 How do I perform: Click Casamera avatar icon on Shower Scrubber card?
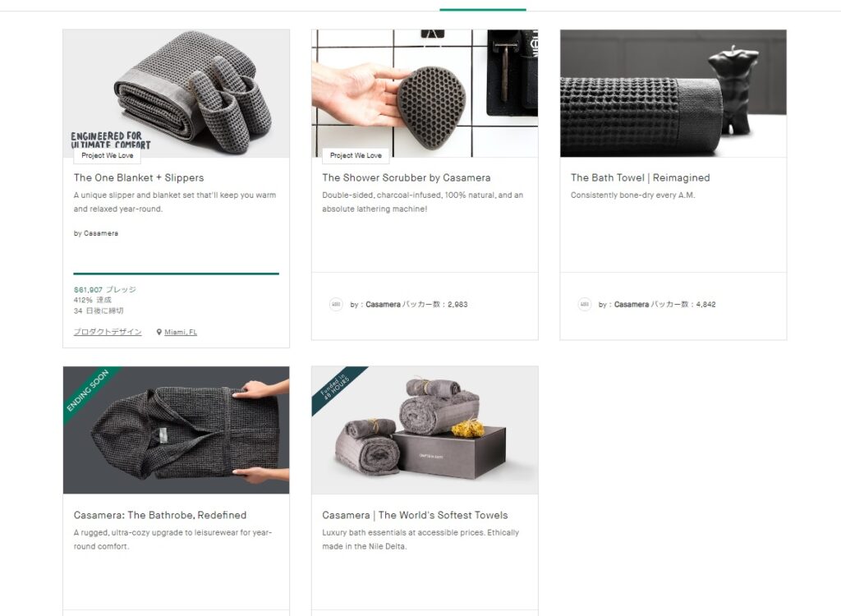pos(336,304)
